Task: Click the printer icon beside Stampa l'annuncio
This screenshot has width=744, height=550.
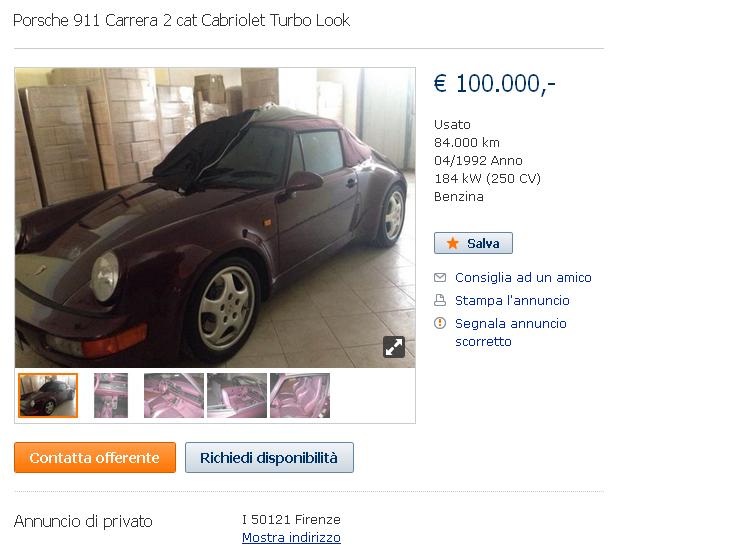Action: [440, 300]
